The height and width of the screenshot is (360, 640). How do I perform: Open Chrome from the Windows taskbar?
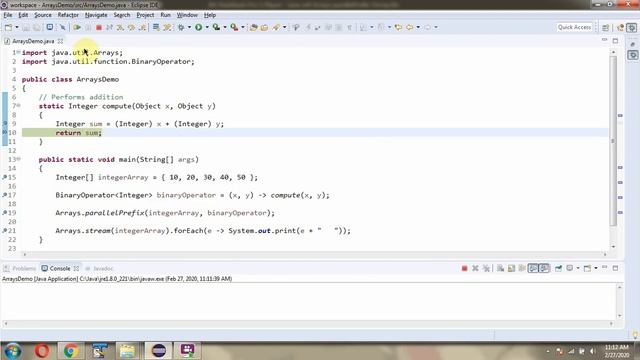pos(71,351)
